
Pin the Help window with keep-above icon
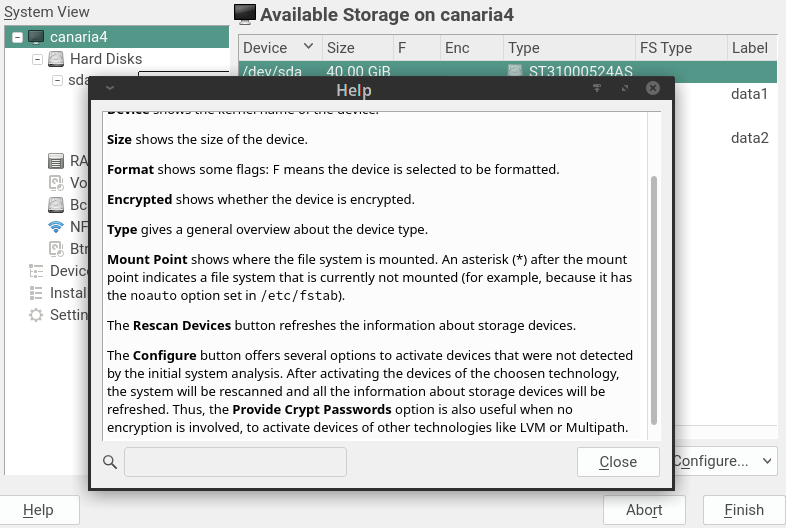(597, 89)
